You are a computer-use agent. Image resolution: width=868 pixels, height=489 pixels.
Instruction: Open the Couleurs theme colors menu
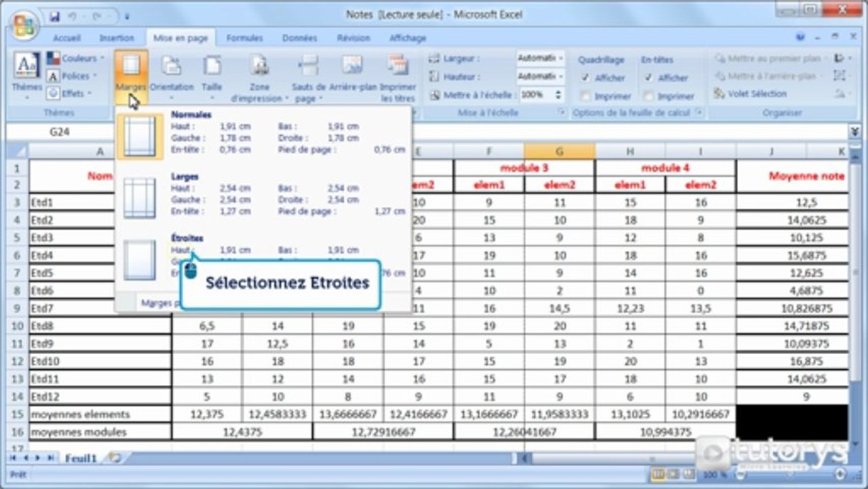(76, 58)
